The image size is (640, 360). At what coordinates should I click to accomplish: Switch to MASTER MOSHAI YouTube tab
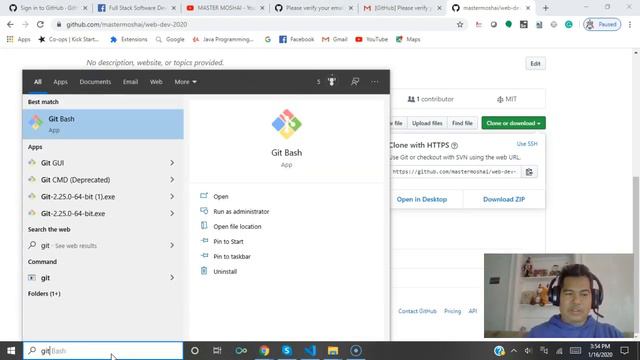pyautogui.click(x=225, y=8)
